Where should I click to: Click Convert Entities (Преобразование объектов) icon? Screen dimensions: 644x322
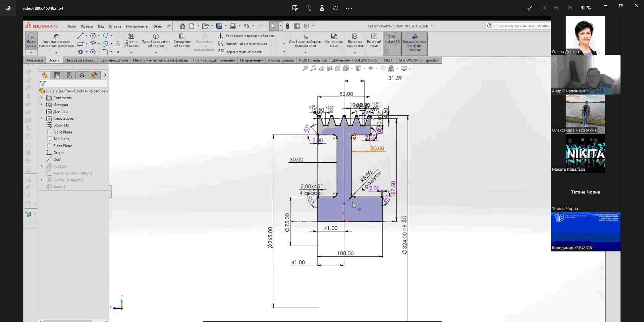tap(156, 36)
